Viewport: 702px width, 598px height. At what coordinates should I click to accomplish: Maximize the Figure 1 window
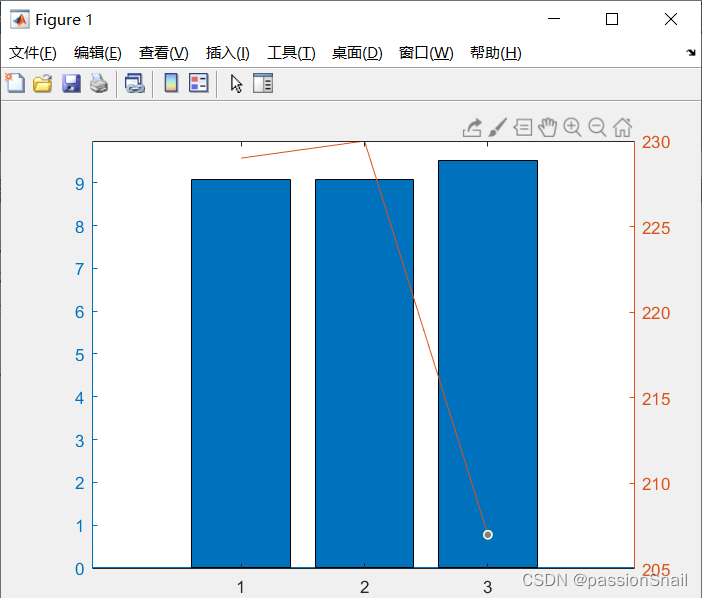tap(612, 19)
